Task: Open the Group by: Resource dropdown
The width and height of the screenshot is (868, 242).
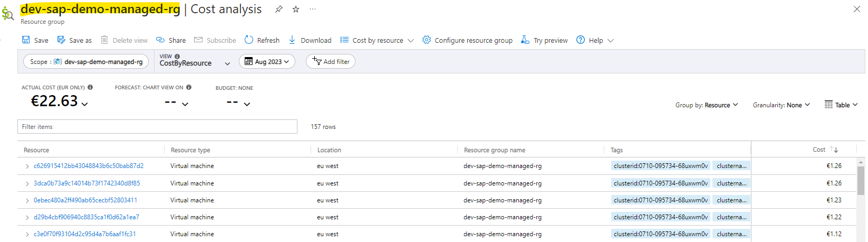Action: pos(707,105)
